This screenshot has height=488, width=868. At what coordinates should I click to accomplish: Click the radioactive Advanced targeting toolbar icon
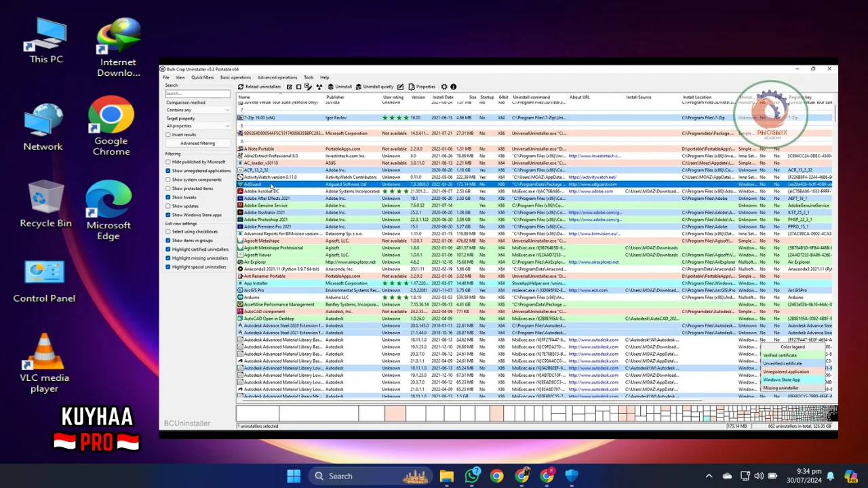(x=319, y=87)
